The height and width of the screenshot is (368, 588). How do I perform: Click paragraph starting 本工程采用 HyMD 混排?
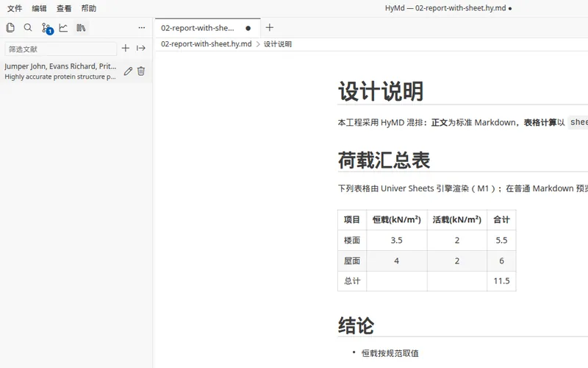point(463,122)
